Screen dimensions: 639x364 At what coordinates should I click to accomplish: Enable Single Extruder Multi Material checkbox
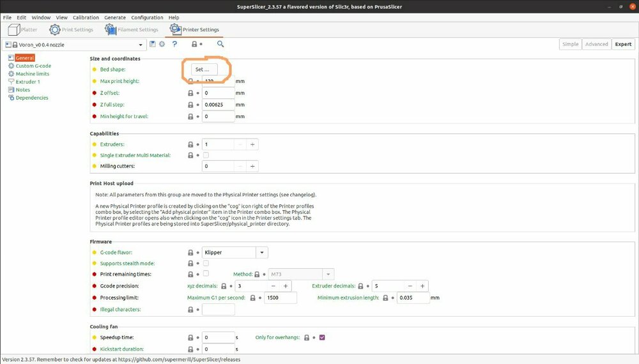pyautogui.click(x=206, y=155)
